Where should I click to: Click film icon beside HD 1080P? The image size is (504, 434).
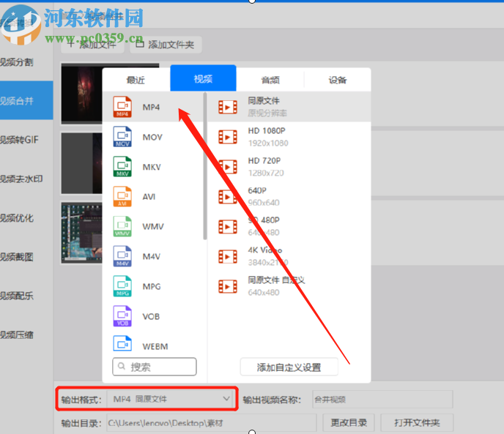point(228,137)
